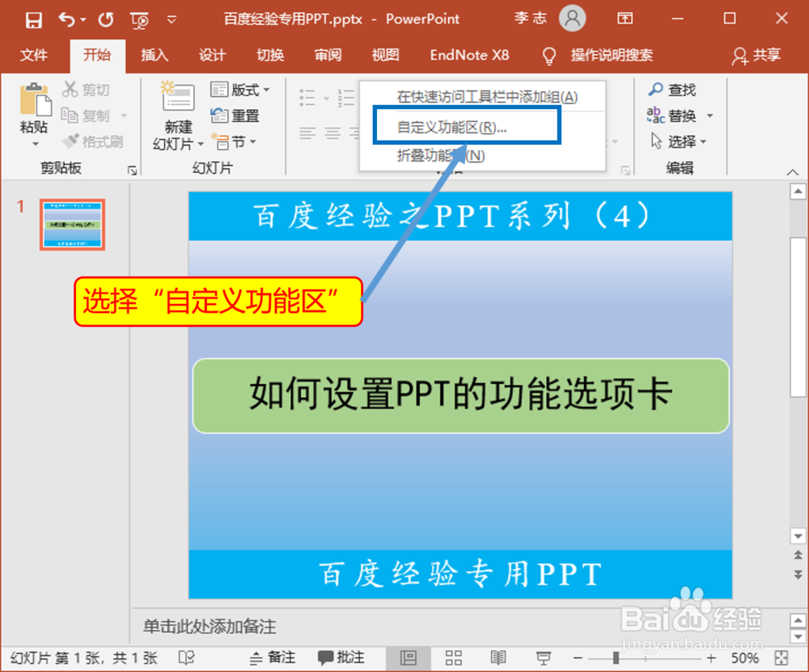This screenshot has height=672, width=809.
Task: Collapse the ribbon with the chevron
Action: tap(793, 171)
